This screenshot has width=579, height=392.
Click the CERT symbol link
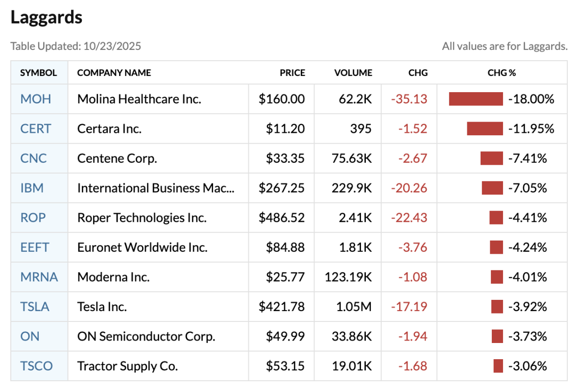[35, 129]
